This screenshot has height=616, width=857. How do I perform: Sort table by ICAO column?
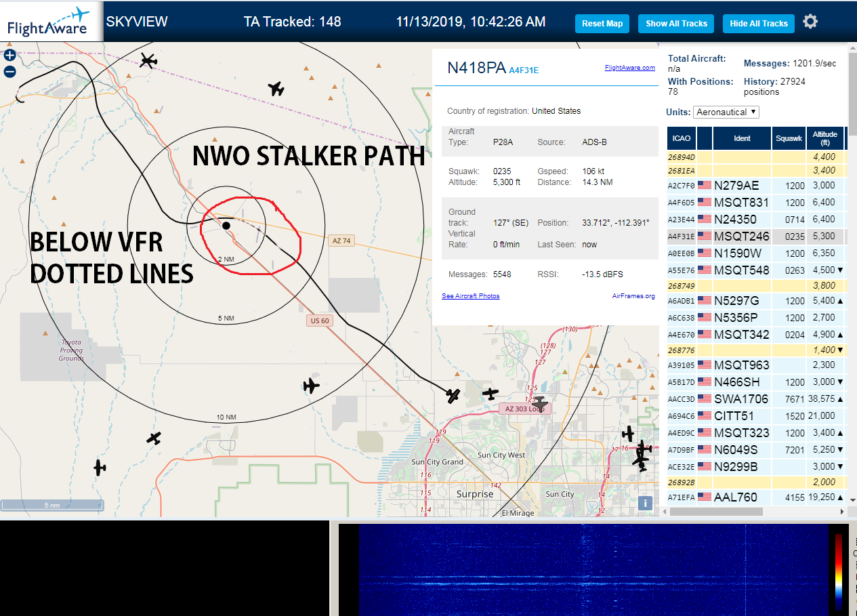682,138
